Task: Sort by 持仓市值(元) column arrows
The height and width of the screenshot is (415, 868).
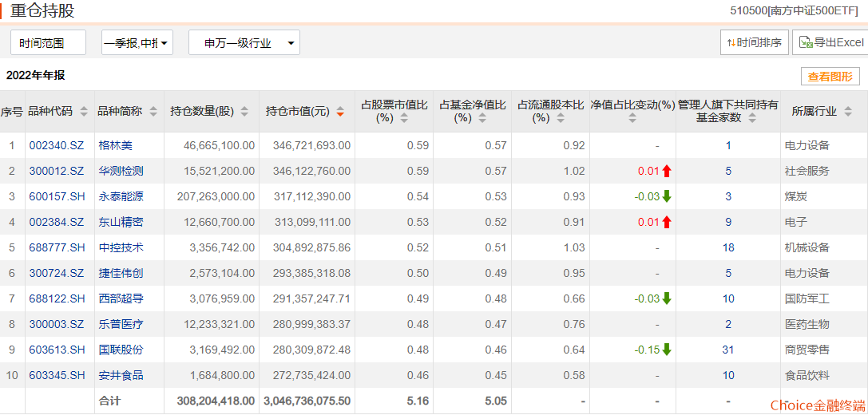Action: point(340,111)
